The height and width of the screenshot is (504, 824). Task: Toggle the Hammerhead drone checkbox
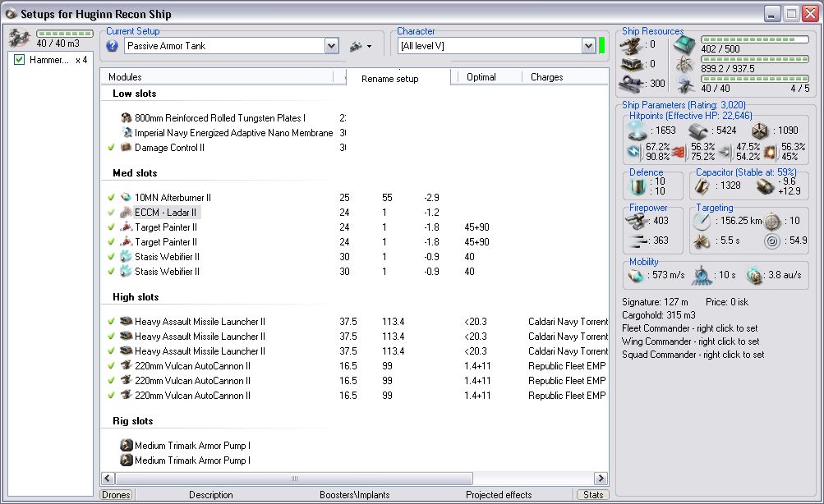[20, 59]
